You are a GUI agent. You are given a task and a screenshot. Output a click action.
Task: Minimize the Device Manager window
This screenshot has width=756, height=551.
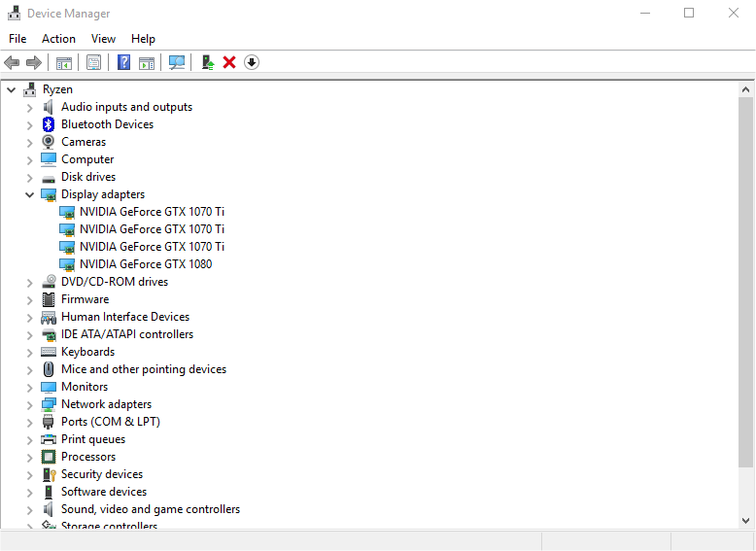tap(645, 13)
